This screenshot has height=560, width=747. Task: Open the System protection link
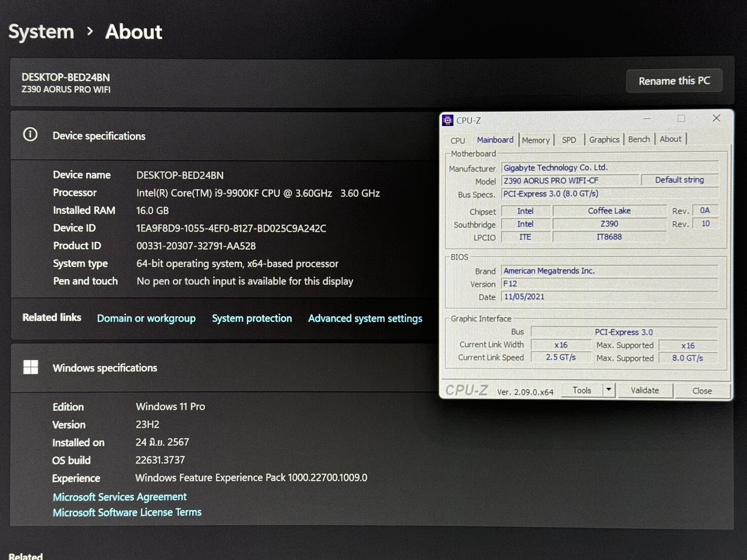coord(252,318)
